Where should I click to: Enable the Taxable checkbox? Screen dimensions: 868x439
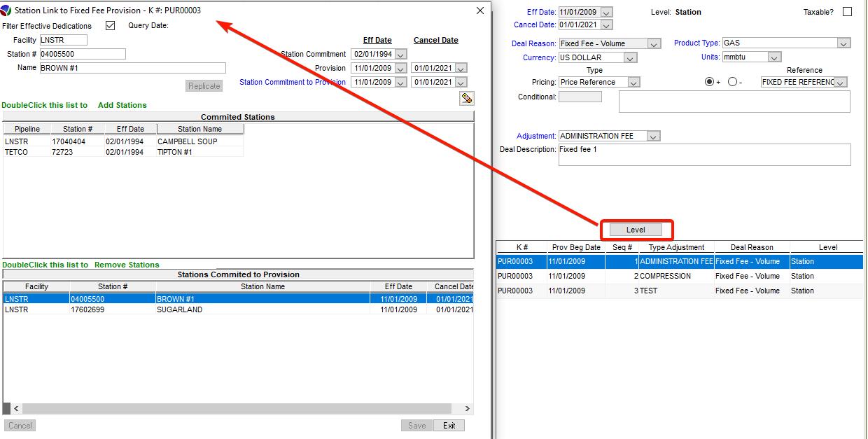847,12
